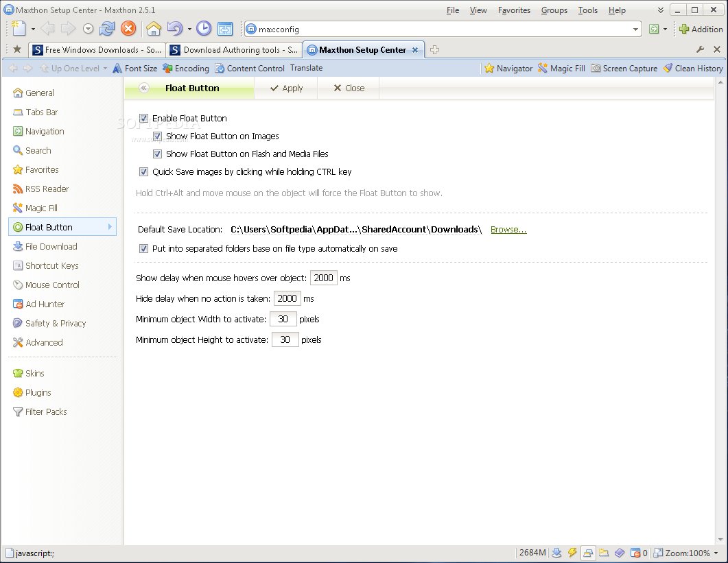This screenshot has height=563, width=728.
Task: Toggle full screen view icon
Action: 225,29
